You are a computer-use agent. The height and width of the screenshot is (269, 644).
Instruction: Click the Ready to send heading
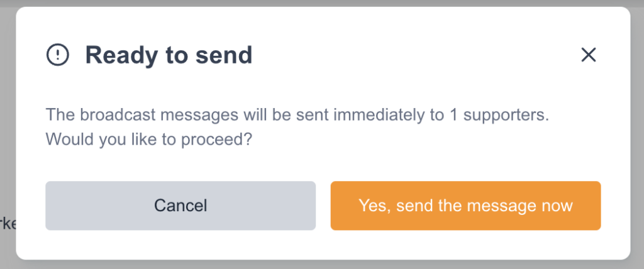[169, 55]
